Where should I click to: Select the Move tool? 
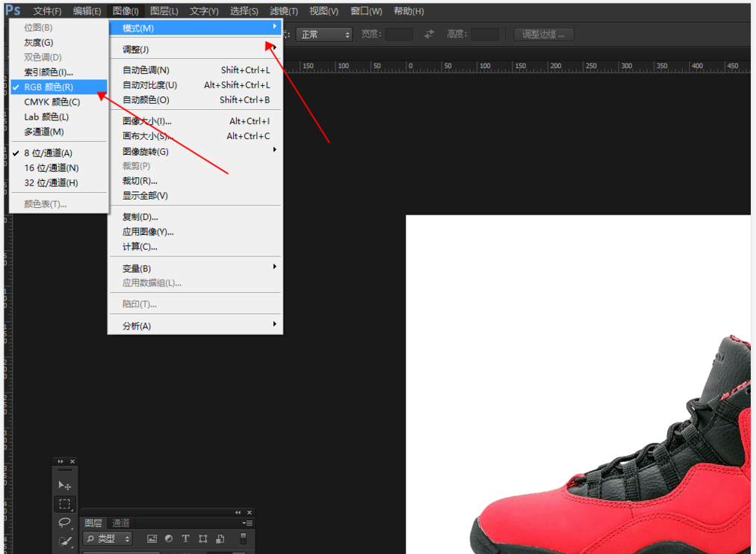65,485
